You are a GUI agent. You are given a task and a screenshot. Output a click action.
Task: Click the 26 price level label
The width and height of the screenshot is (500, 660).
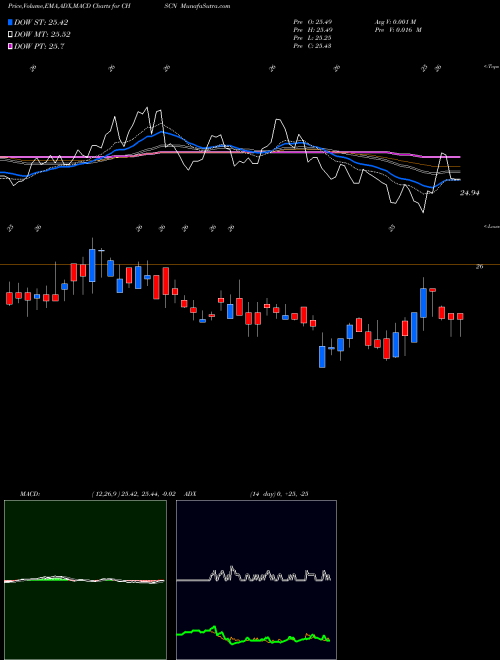(479, 266)
